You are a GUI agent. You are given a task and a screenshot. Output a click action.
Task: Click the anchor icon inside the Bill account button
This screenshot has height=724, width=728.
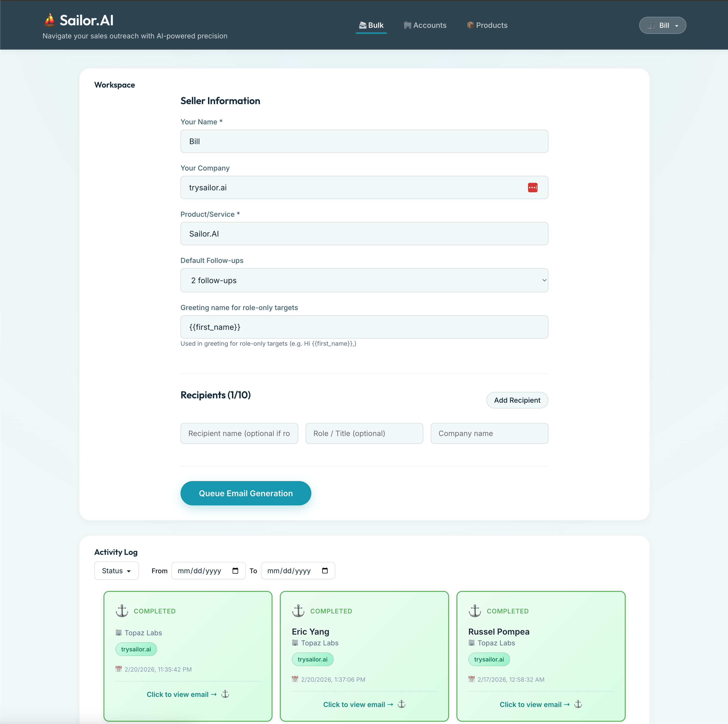click(651, 25)
